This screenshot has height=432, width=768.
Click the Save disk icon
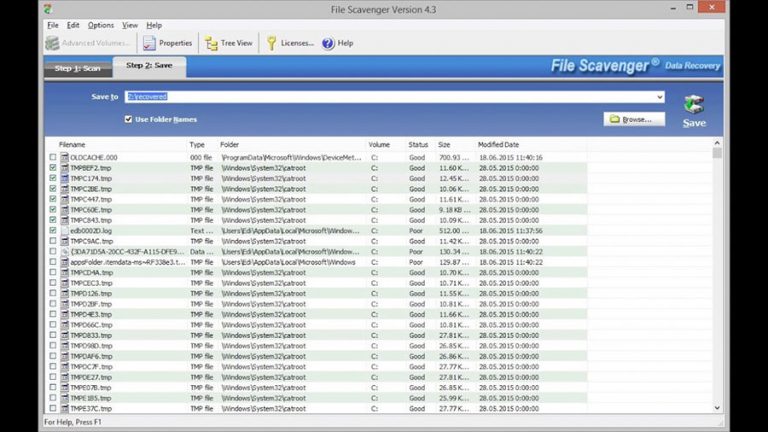click(694, 104)
